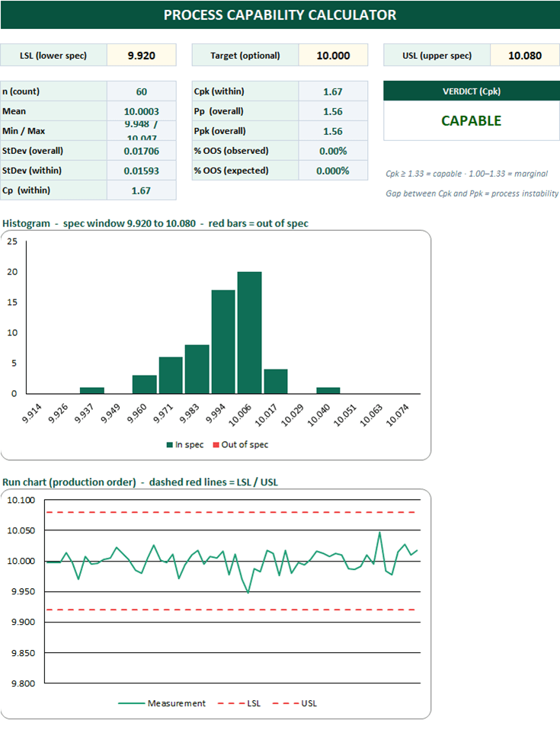Click the small histogram bar at 9.937

click(92, 390)
